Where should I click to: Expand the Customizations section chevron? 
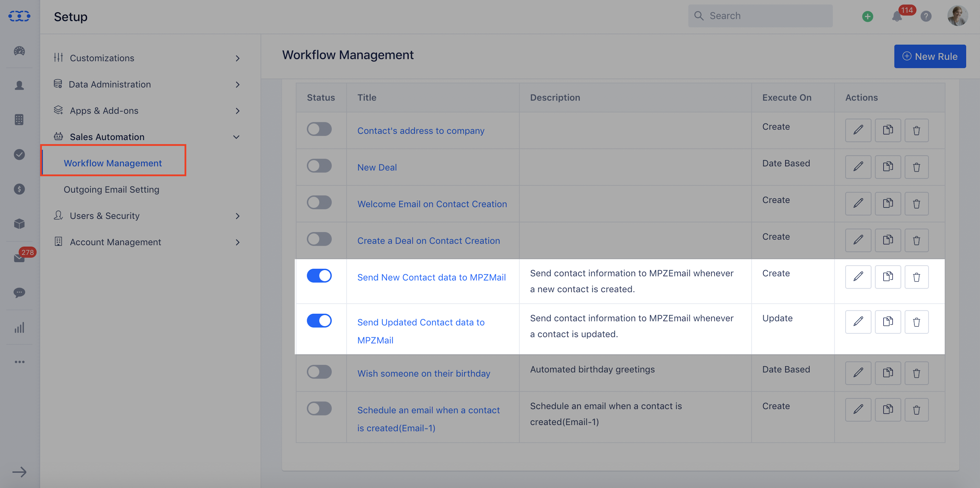pyautogui.click(x=237, y=58)
